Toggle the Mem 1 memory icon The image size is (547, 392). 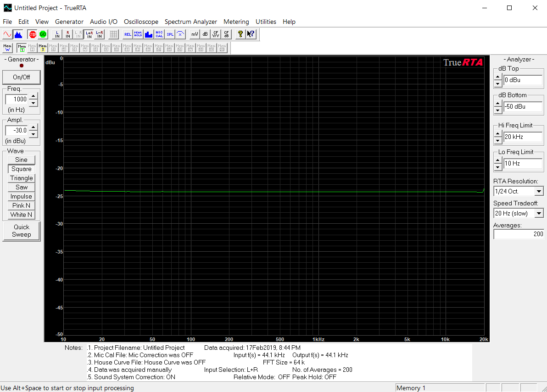coord(22,48)
